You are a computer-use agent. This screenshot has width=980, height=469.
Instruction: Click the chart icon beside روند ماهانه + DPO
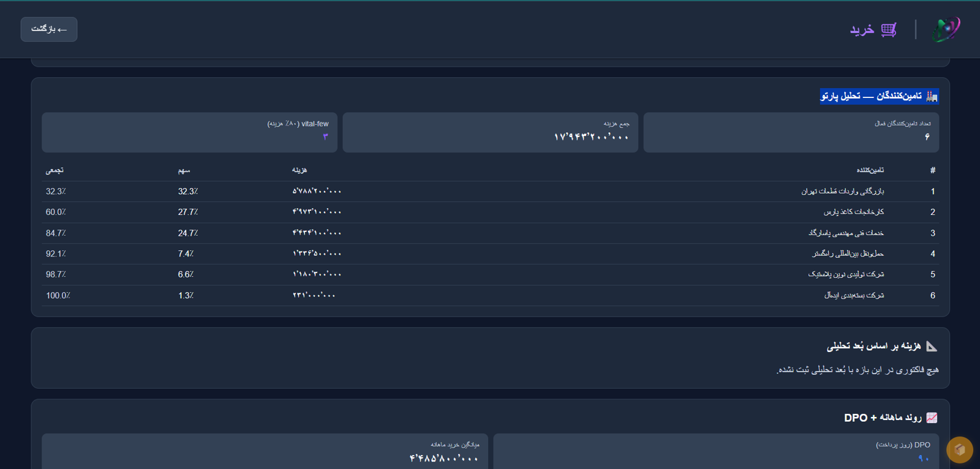[932, 418]
